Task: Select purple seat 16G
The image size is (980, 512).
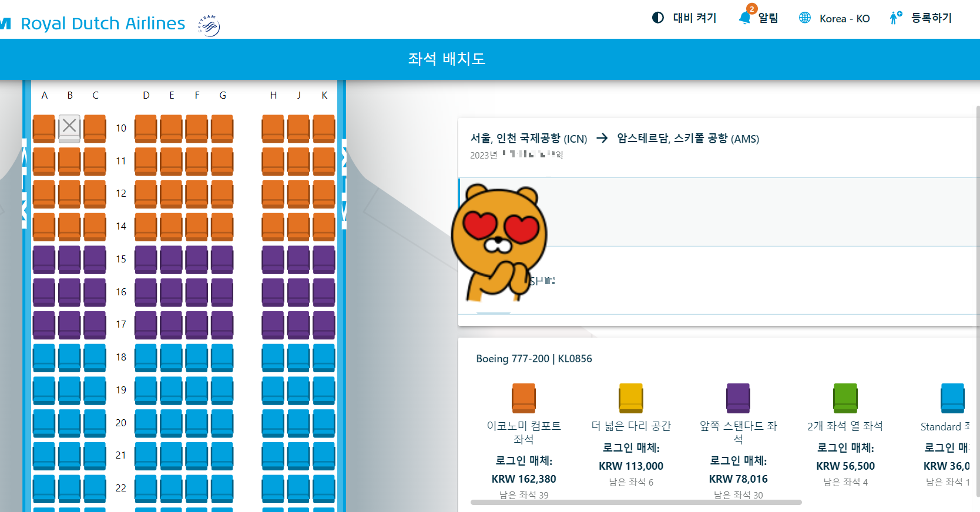Action: pos(222,292)
